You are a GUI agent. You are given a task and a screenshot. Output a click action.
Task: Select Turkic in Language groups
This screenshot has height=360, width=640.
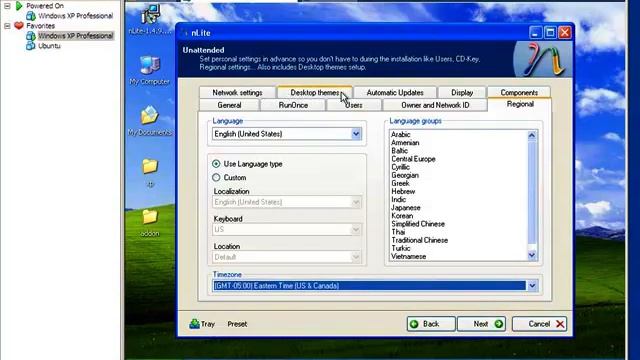point(400,249)
